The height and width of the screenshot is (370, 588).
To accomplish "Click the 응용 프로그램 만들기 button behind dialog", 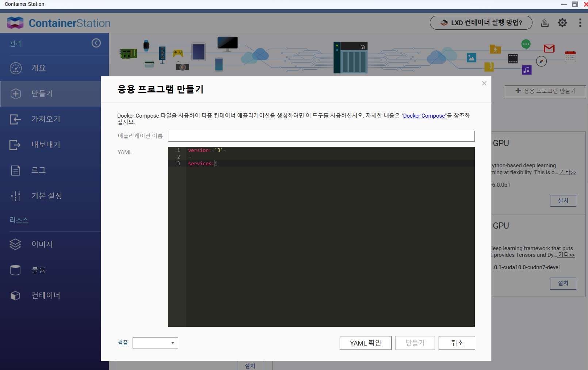I will [545, 91].
